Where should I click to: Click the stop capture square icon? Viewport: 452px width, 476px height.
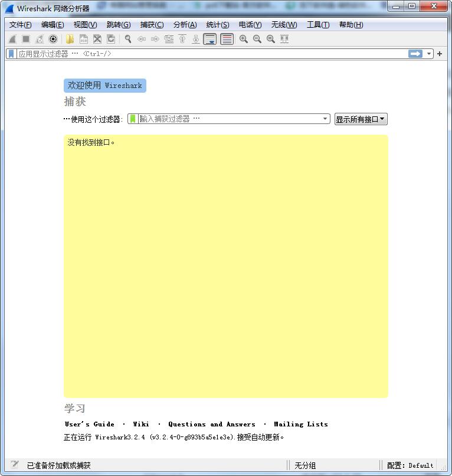point(26,39)
